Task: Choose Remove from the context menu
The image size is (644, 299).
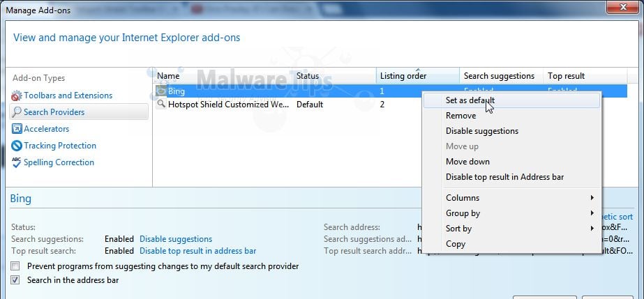Action: coord(511,116)
